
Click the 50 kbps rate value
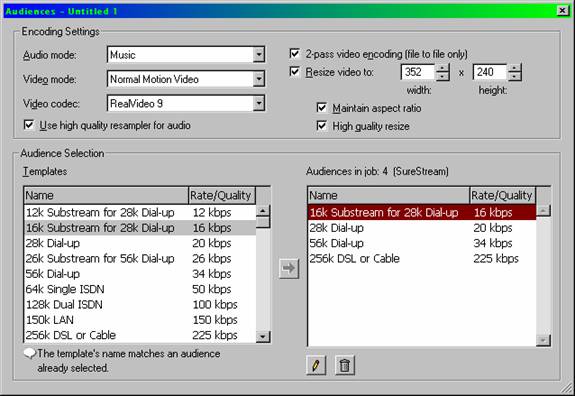pos(212,289)
